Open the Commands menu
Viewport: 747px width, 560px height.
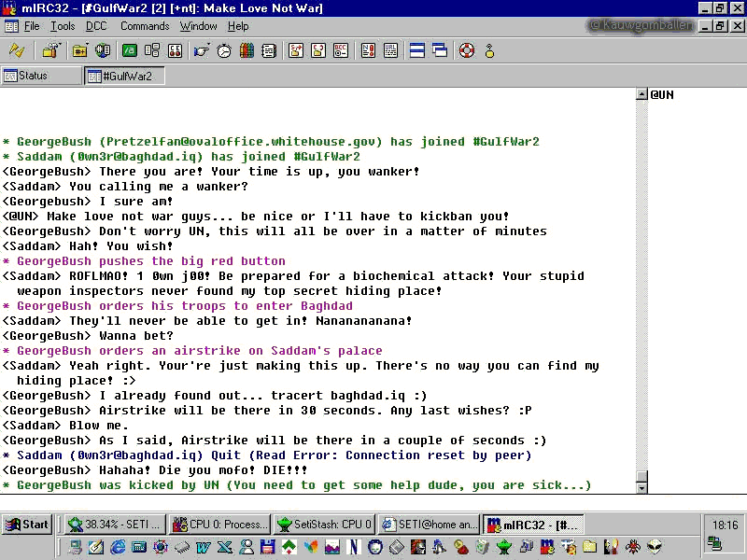144,26
